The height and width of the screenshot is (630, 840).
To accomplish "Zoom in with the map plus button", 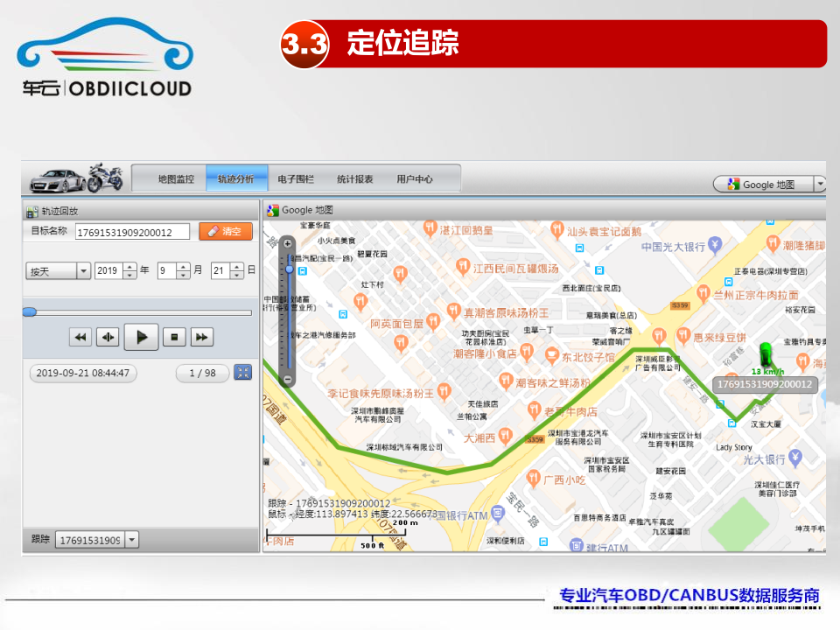I will (x=288, y=243).
